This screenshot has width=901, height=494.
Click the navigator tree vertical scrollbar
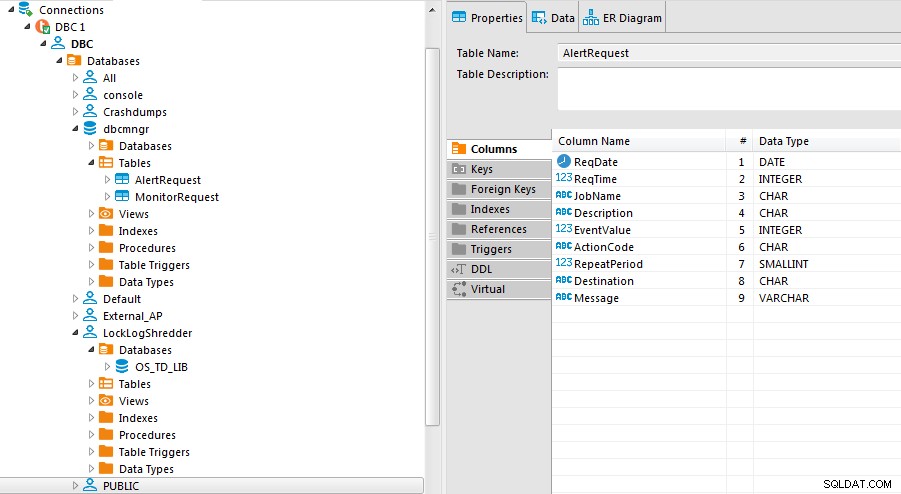tap(432, 237)
